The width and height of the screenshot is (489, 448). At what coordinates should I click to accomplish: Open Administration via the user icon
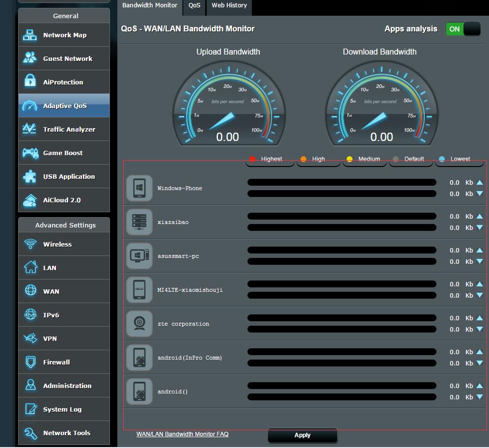coord(30,385)
